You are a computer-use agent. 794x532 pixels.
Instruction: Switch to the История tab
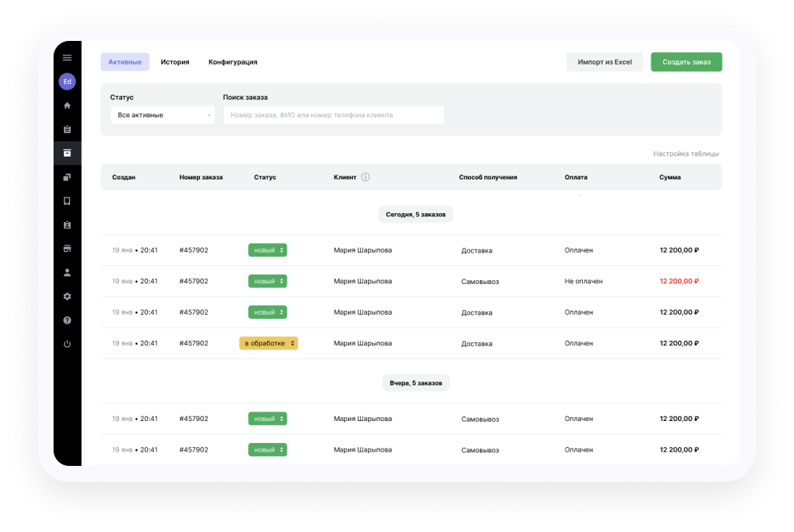(x=175, y=61)
